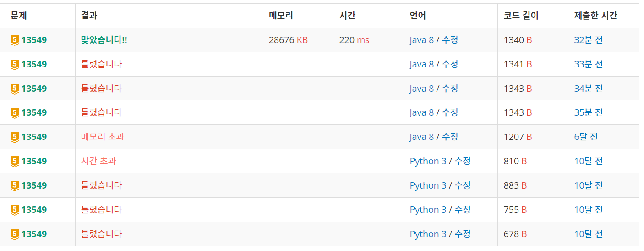Viewport: 644px width, 251px height.
Task: Select the 시간 초과 result text
Action: (x=98, y=161)
